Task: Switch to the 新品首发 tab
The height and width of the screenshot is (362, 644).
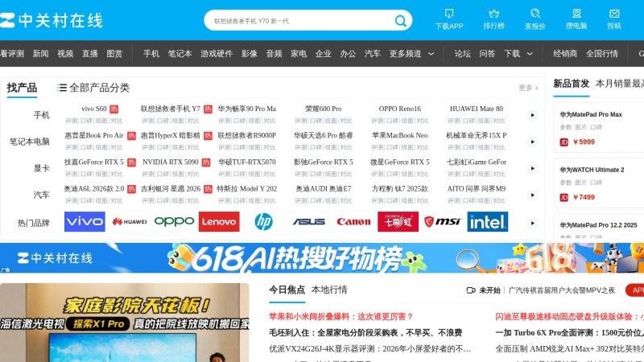Action: [x=571, y=84]
